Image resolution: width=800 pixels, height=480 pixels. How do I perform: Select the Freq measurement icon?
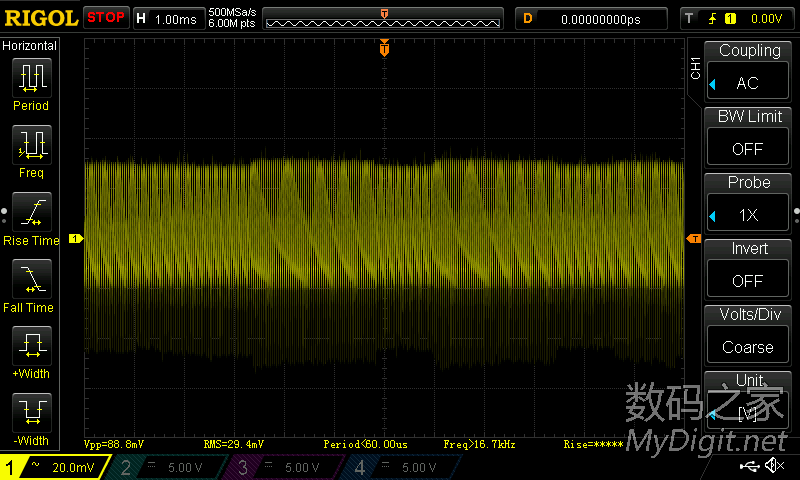coord(32,144)
